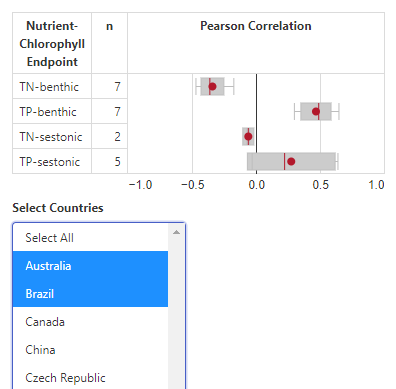Click the TP-benthic row label
The height and width of the screenshot is (389, 396).
point(48,112)
